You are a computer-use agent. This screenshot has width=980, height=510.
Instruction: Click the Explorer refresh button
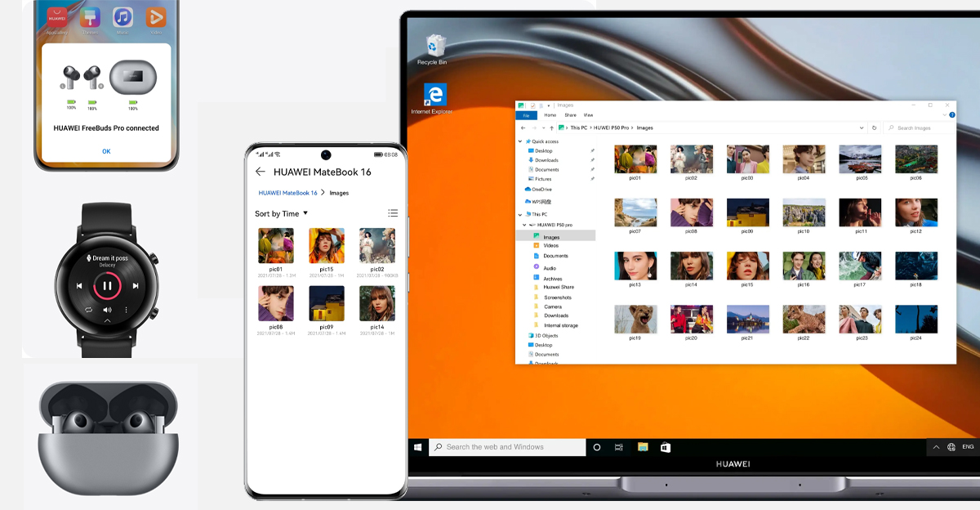[875, 127]
